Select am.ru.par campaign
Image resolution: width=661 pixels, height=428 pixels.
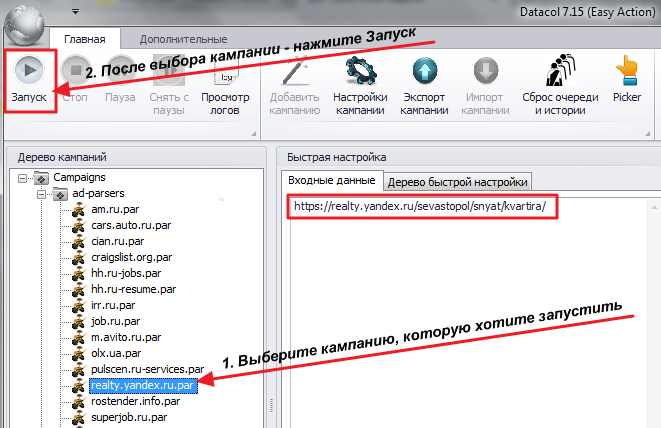(x=115, y=209)
